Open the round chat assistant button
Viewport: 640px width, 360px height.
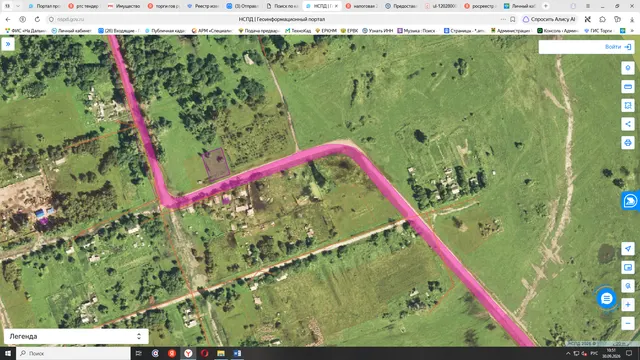point(607,298)
